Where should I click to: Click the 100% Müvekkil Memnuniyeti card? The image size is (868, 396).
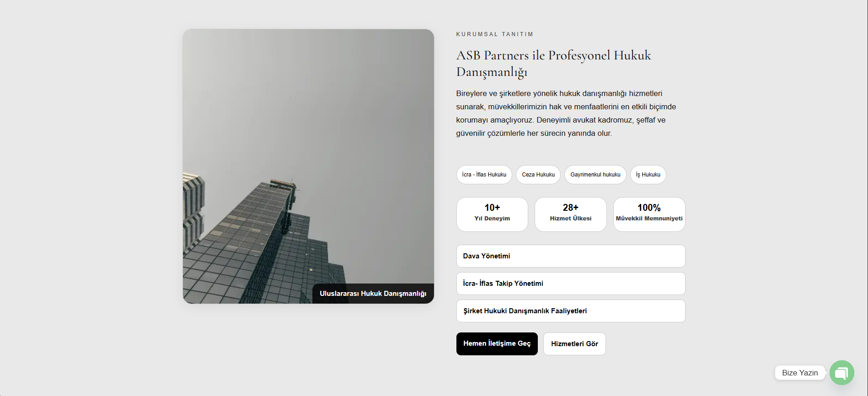pyautogui.click(x=649, y=214)
